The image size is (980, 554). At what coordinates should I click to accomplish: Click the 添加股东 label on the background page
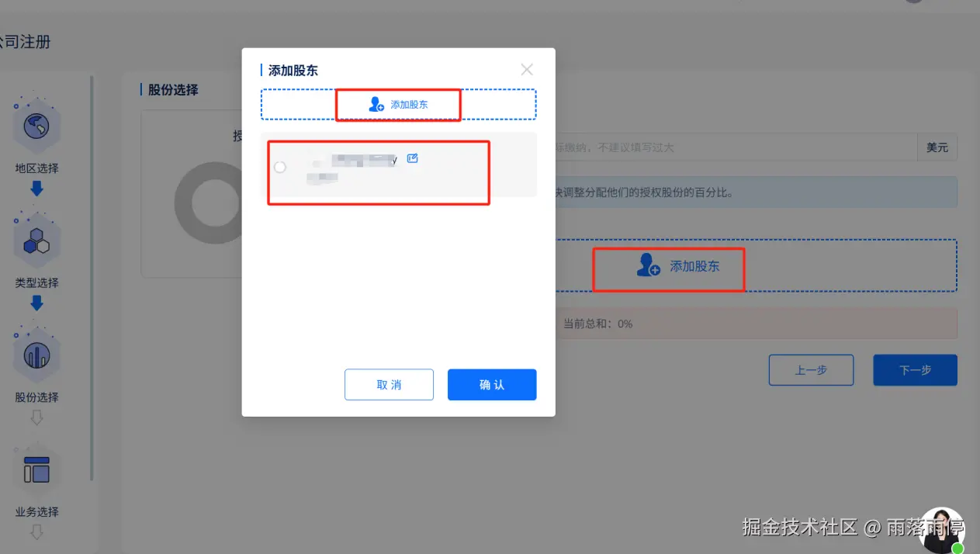pyautogui.click(x=694, y=266)
